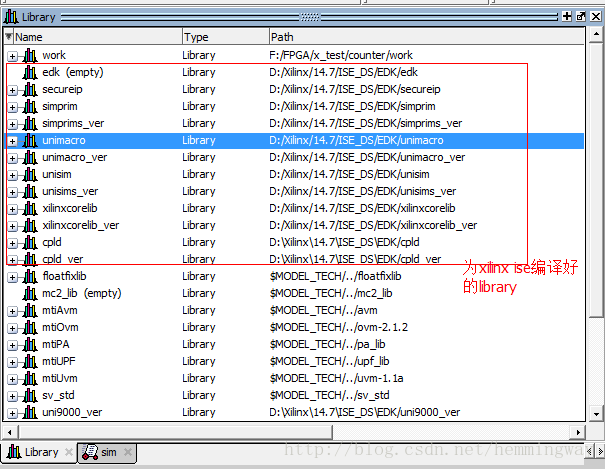Click the mtiPA library icon
This screenshot has width=605, height=469.
[30, 344]
